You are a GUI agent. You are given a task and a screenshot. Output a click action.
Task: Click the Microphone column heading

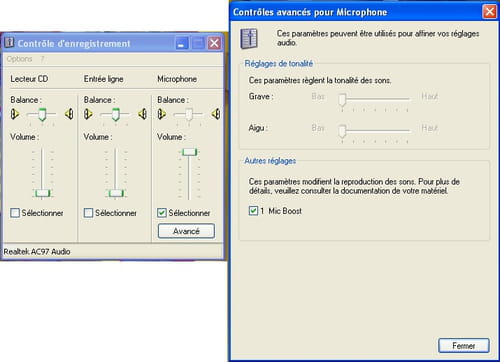[177, 79]
